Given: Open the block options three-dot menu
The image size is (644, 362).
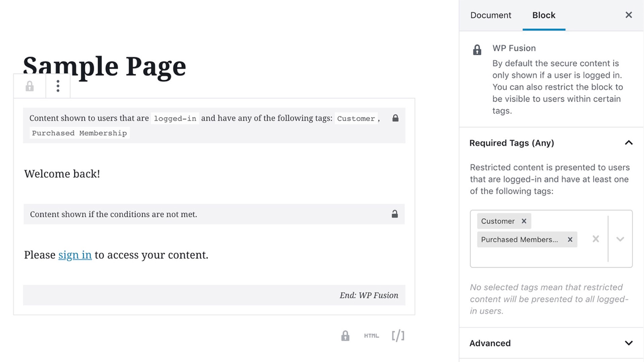Looking at the screenshot, I should (58, 86).
